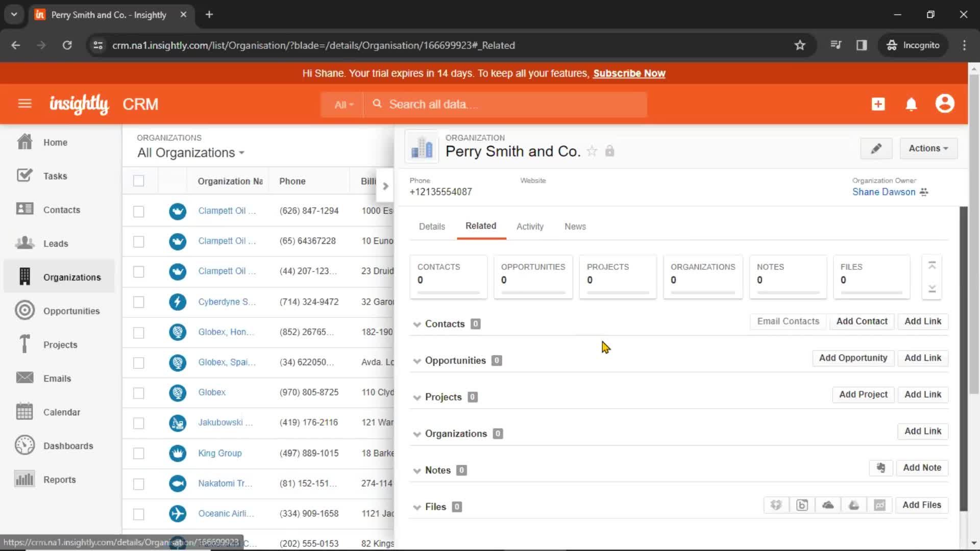Check the Globex (970) row checkbox

(x=138, y=393)
